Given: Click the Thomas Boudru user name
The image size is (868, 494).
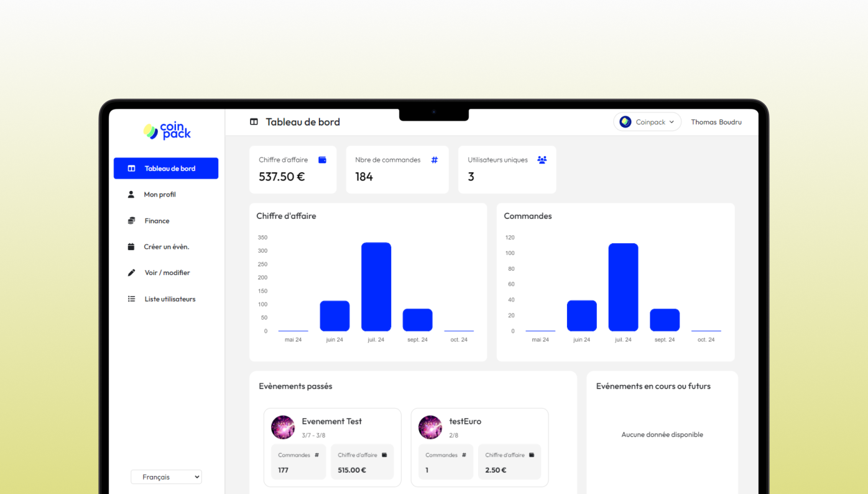Looking at the screenshot, I should 716,122.
